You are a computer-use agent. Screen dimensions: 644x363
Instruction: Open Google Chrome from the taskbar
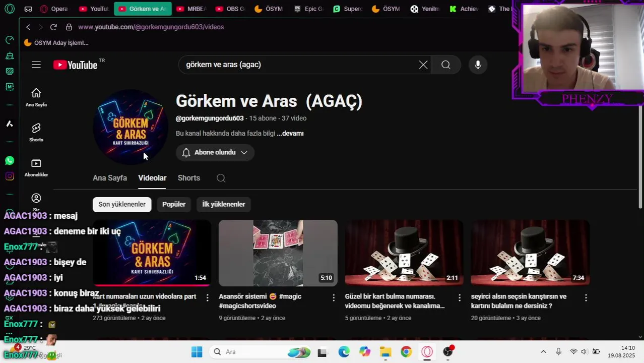pyautogui.click(x=406, y=351)
